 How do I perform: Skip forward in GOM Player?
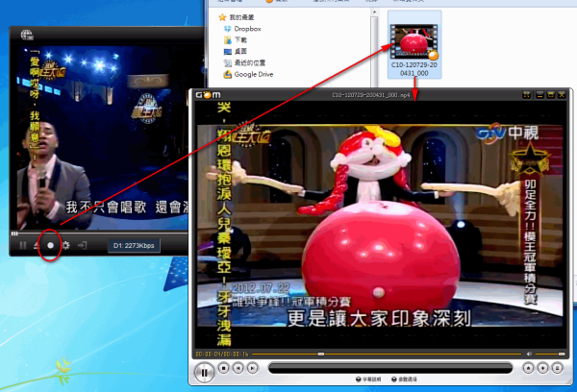tap(254, 368)
